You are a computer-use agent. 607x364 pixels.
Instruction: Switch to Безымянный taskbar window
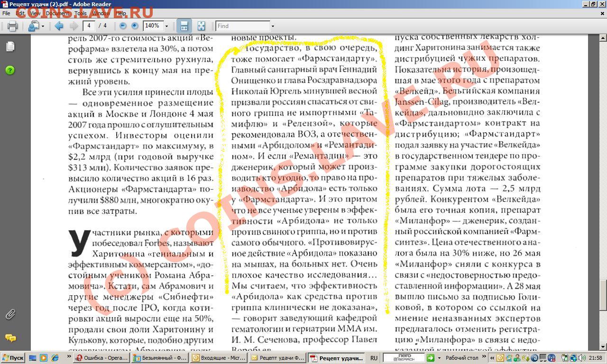pos(160,358)
